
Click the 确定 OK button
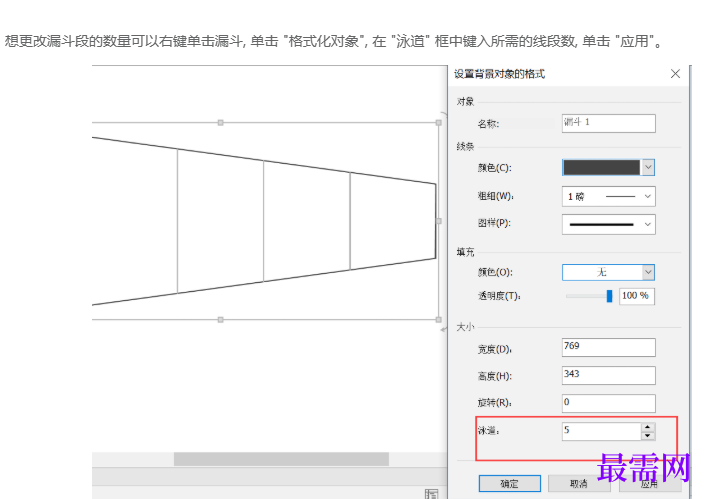click(510, 484)
